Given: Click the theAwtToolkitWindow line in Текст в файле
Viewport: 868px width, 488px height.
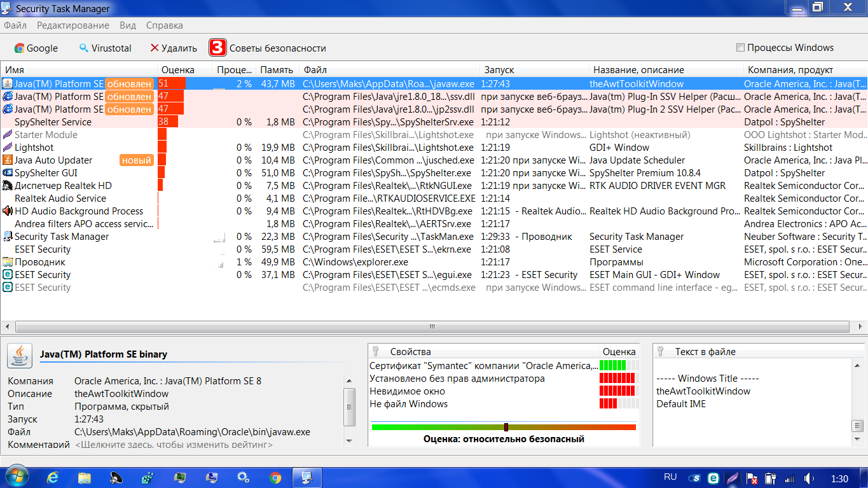Looking at the screenshot, I should pyautogui.click(x=703, y=391).
